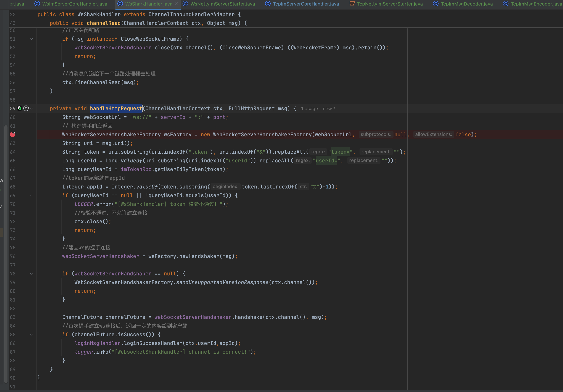This screenshot has height=392, width=563.
Task: Click the TcpImMsgEncoder.java class icon
Action: click(506, 4)
